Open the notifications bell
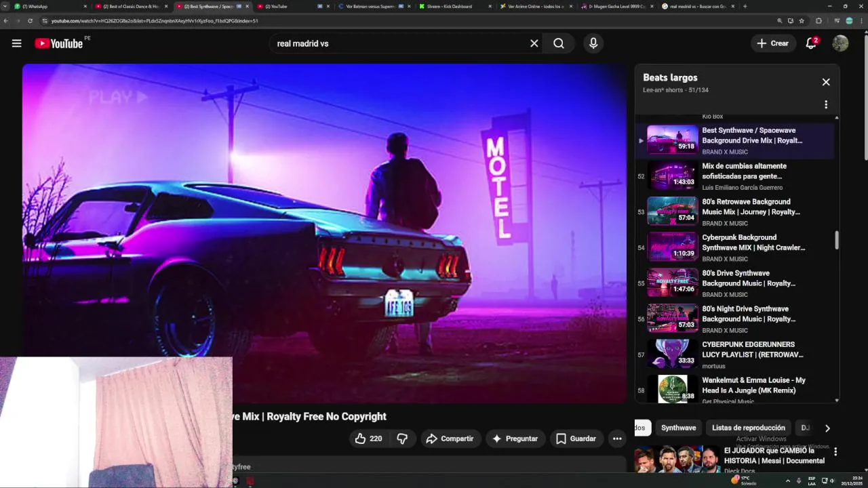 811,43
